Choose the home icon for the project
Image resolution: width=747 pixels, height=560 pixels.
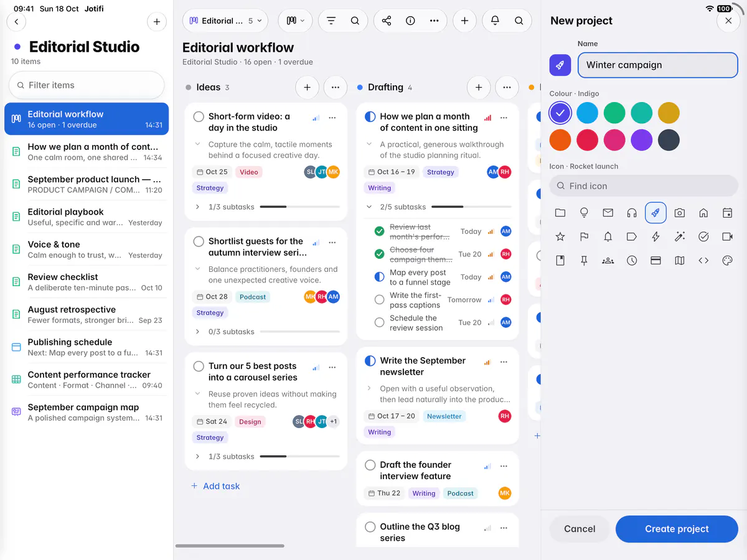click(703, 213)
